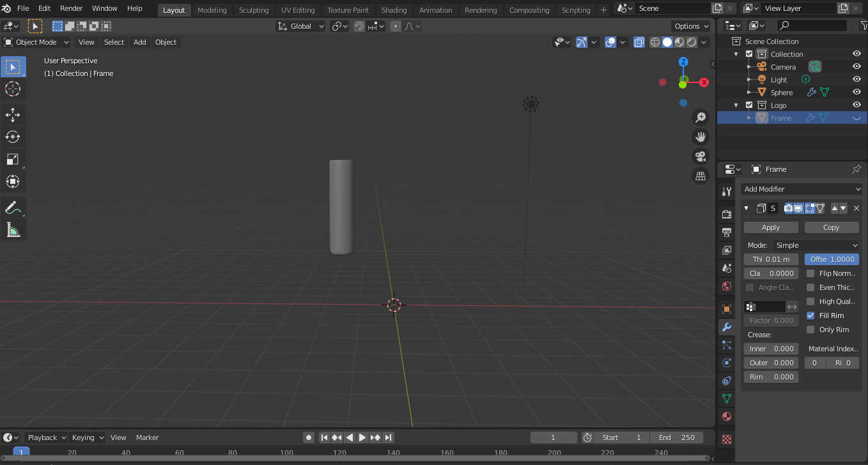Expand the Camera outliner item
The width and height of the screenshot is (868, 465).
[749, 66]
